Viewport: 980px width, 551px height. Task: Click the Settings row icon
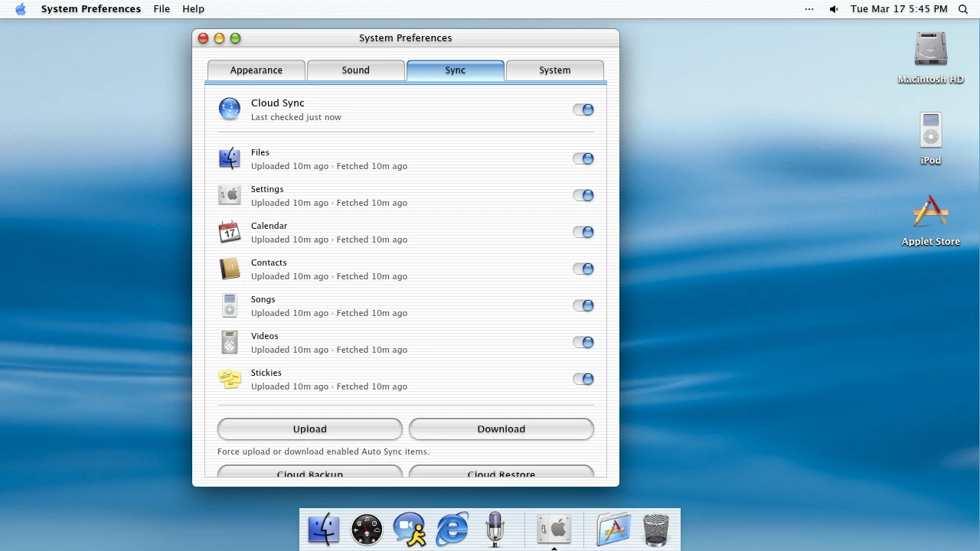pos(230,195)
